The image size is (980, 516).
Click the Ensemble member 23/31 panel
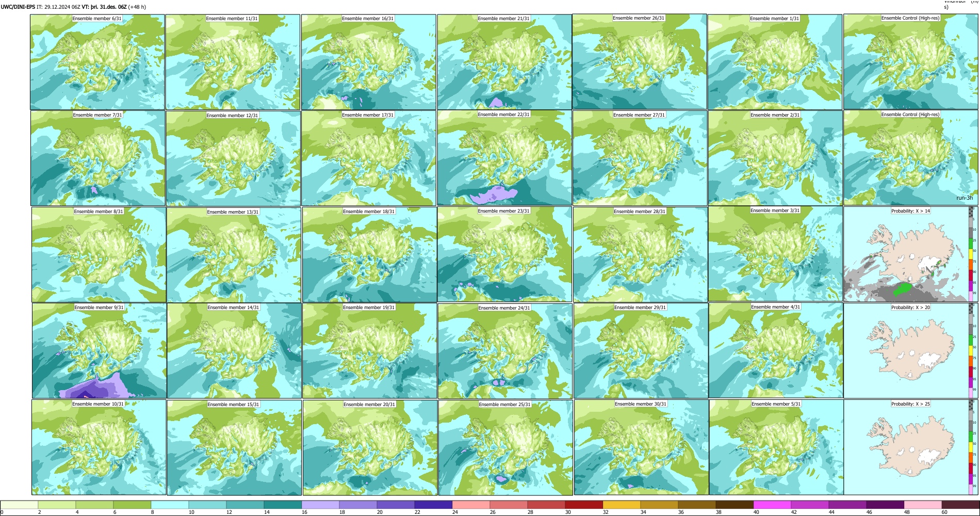[x=504, y=254]
